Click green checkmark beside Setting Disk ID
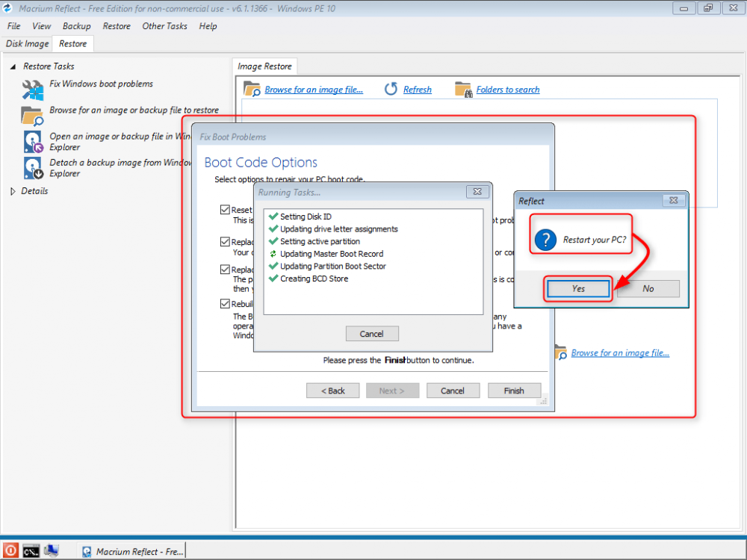 coord(273,217)
